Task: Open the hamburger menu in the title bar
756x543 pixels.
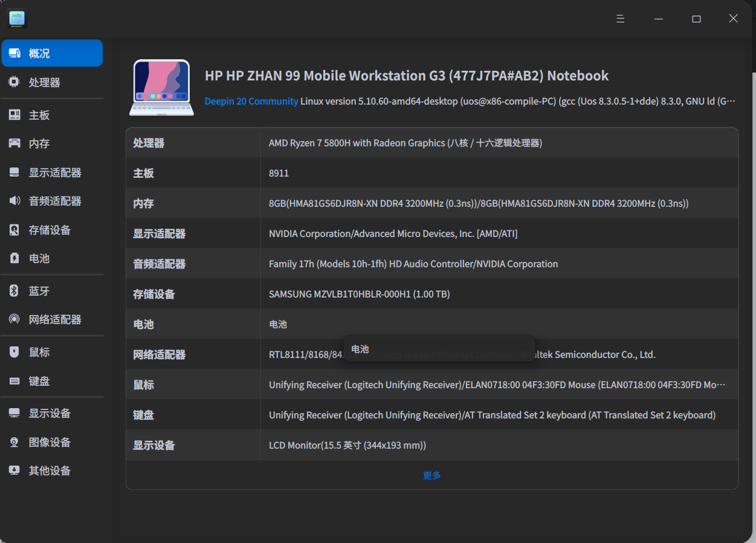Action: 620,19
